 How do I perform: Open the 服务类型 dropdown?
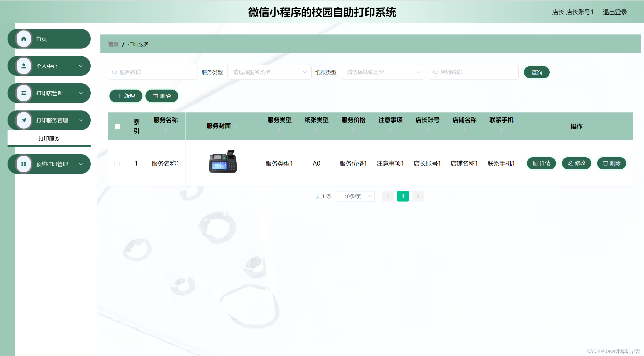coord(269,72)
